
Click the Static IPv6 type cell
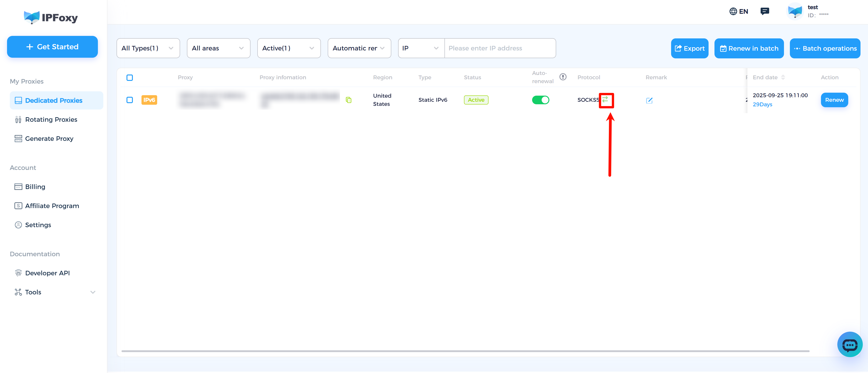(433, 100)
